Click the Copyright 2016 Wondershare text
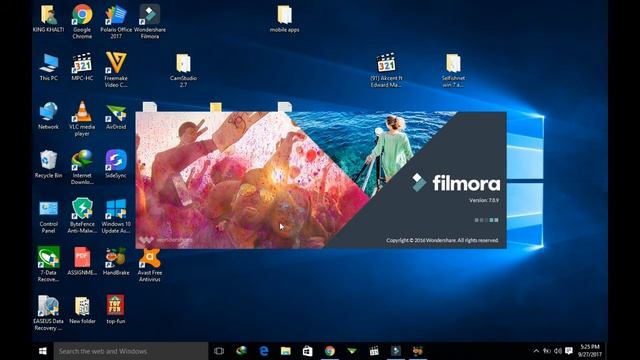Image resolution: width=640 pixels, height=360 pixels. pyautogui.click(x=442, y=240)
